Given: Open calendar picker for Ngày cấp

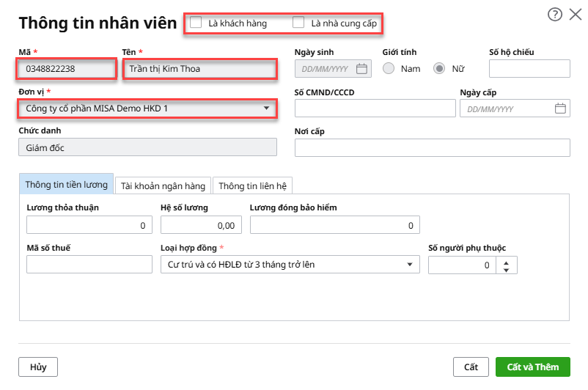Looking at the screenshot, I should (x=560, y=108).
